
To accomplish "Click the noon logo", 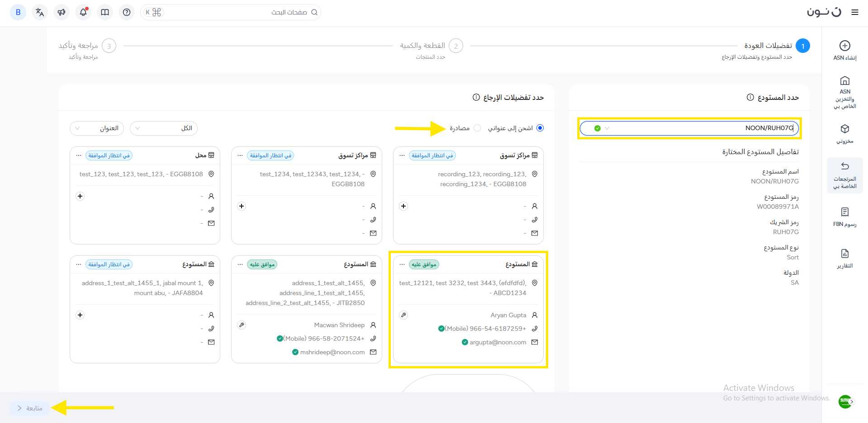I will point(824,12).
